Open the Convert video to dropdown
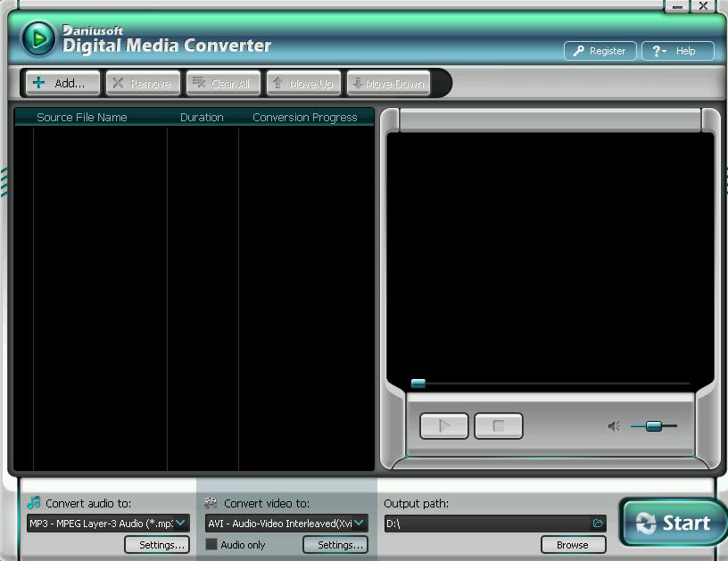Viewport: 728px width, 561px height. tap(286, 524)
